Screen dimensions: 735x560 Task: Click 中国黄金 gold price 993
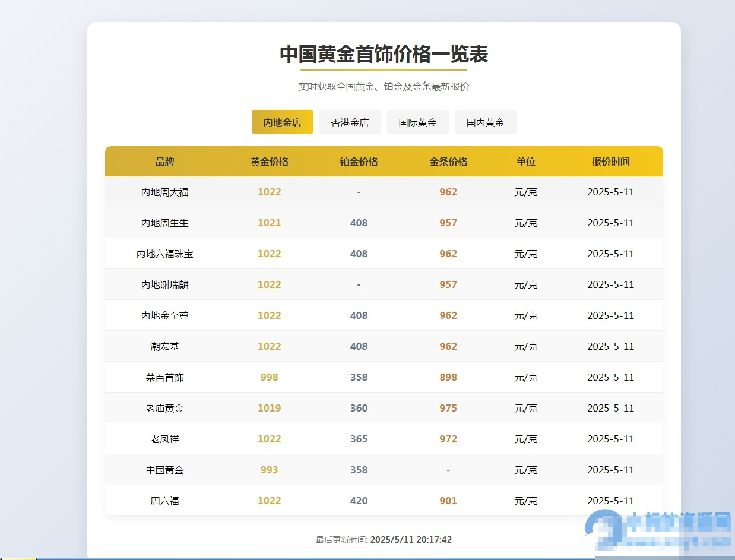pos(269,470)
